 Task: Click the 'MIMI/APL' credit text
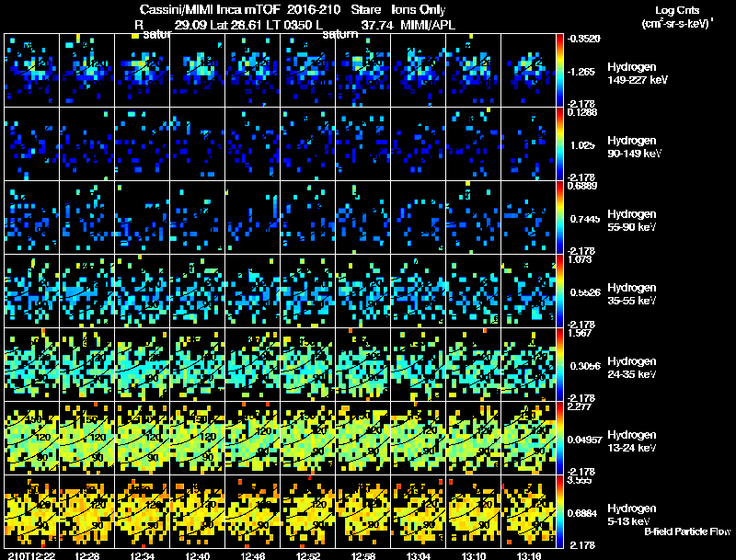click(428, 25)
